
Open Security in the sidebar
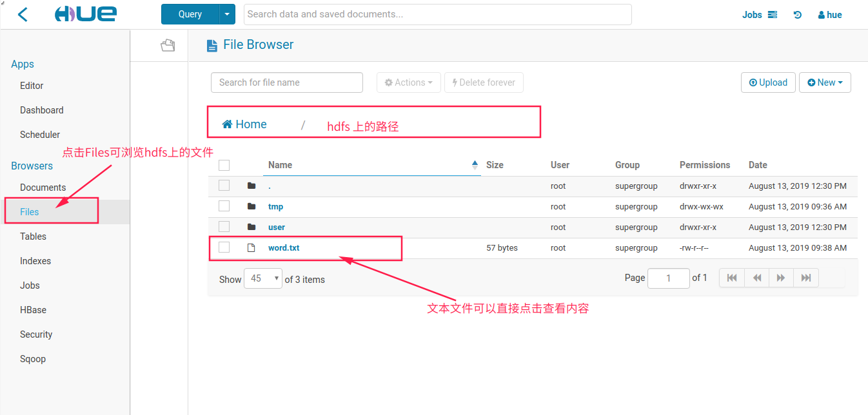tap(36, 334)
